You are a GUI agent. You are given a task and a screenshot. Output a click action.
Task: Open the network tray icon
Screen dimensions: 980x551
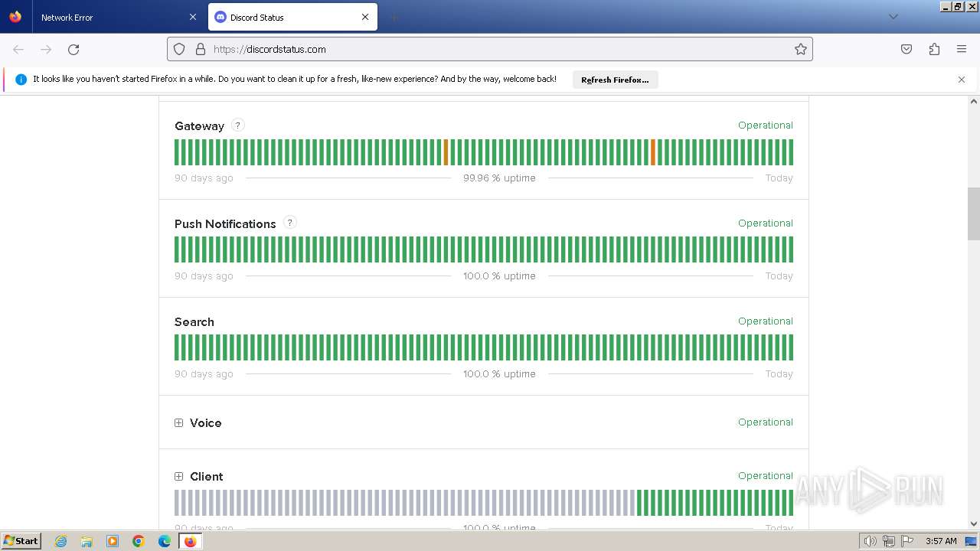point(888,541)
